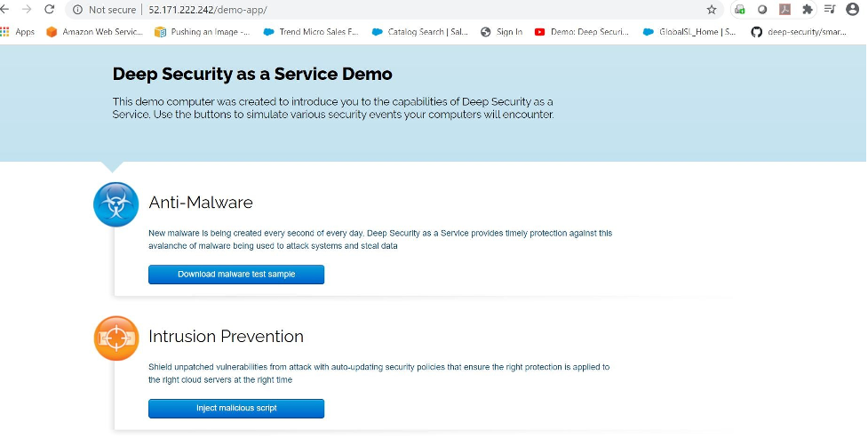Click the Download malware test sample button
Viewport: 868px width, 446px height.
236,275
